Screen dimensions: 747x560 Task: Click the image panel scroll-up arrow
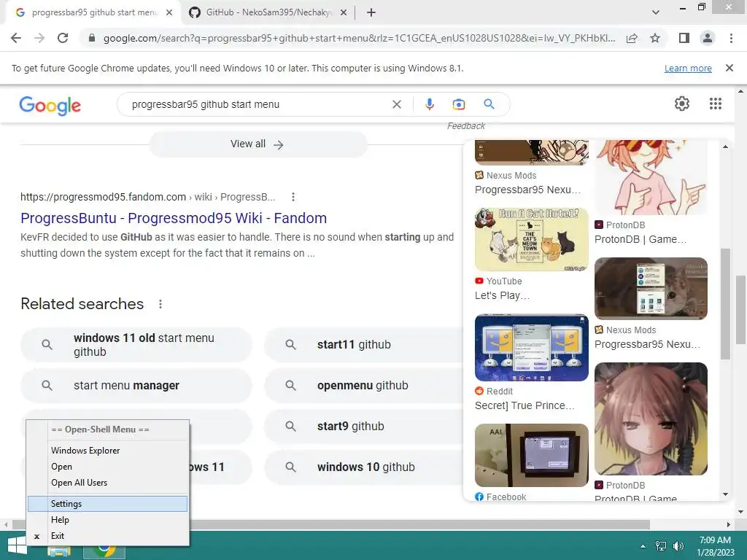point(725,147)
